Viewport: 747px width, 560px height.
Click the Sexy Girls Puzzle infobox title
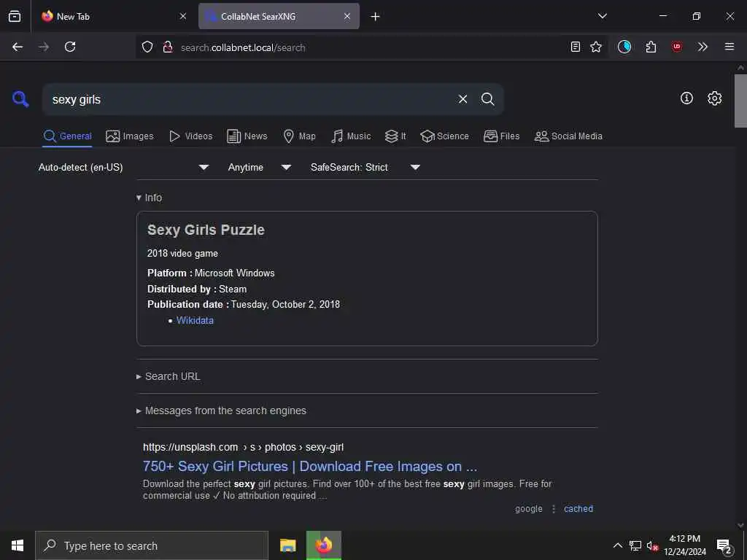(206, 230)
